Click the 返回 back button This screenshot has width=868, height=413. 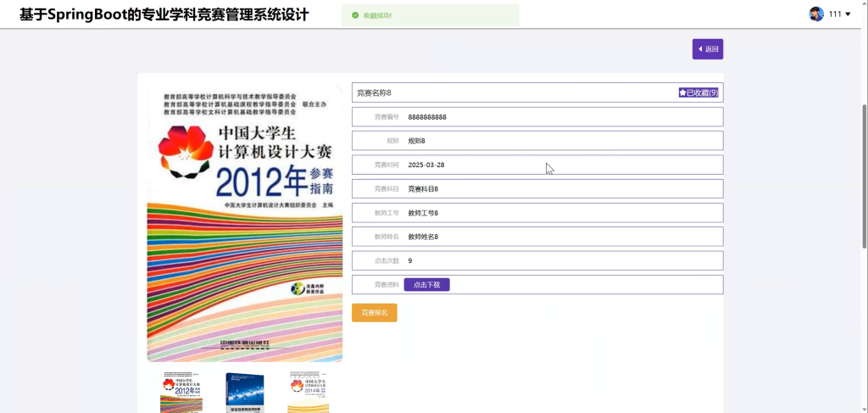[x=708, y=48]
